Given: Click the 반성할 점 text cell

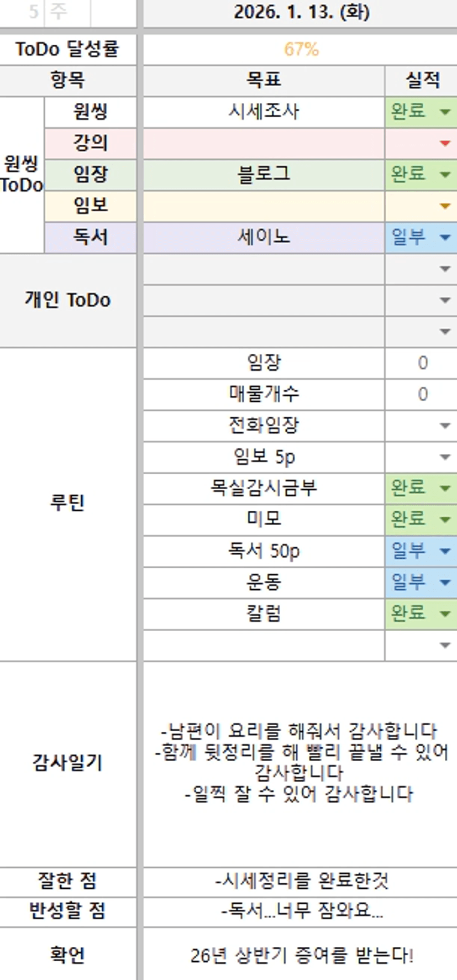Looking at the screenshot, I should [x=301, y=910].
